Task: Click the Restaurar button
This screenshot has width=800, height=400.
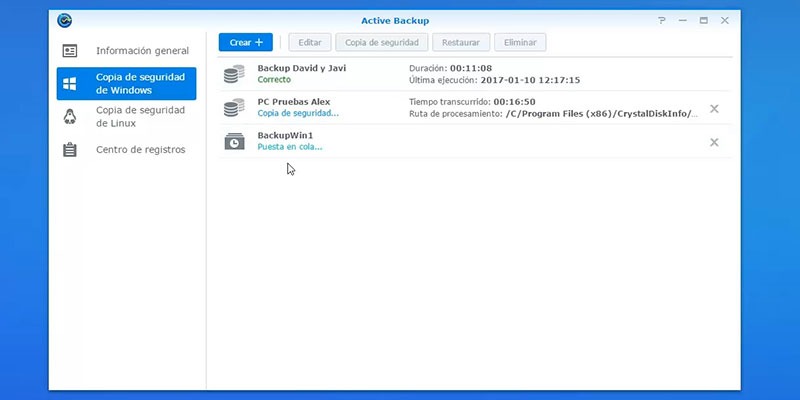Action: 461,42
